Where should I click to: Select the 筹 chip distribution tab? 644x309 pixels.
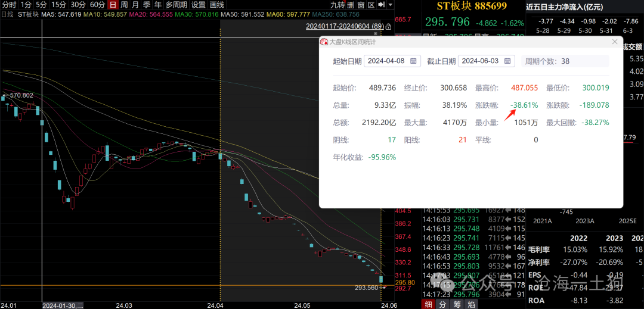click(456, 304)
